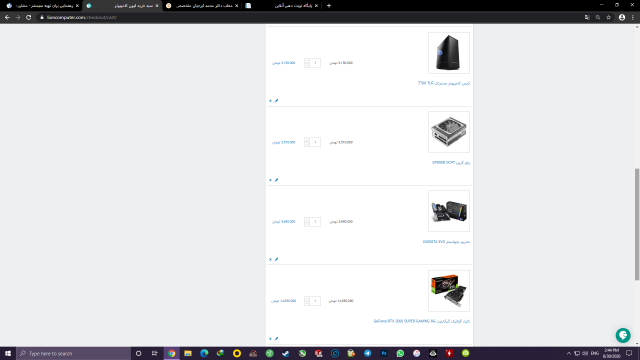640x360 pixels.
Task: Click the scrollbar up arrow button
Action: coord(637,27)
